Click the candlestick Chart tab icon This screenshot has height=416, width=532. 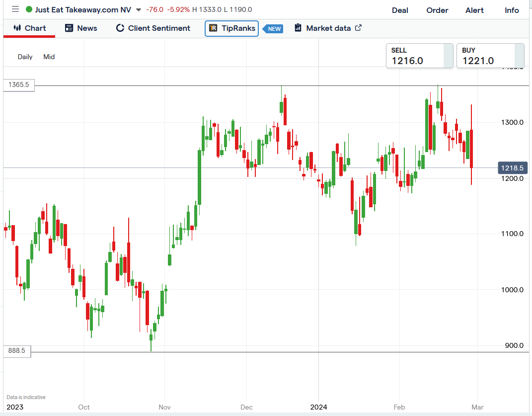coord(17,28)
